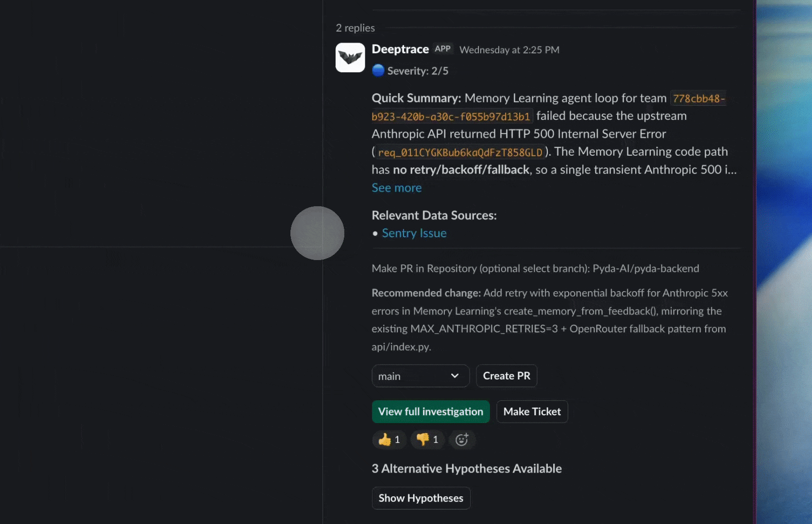Open the Sentry Issue link
Viewport: 812px width, 524px height.
(414, 233)
